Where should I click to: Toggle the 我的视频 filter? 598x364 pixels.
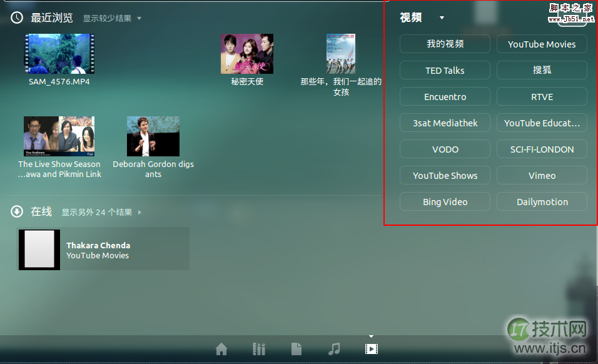tap(445, 44)
